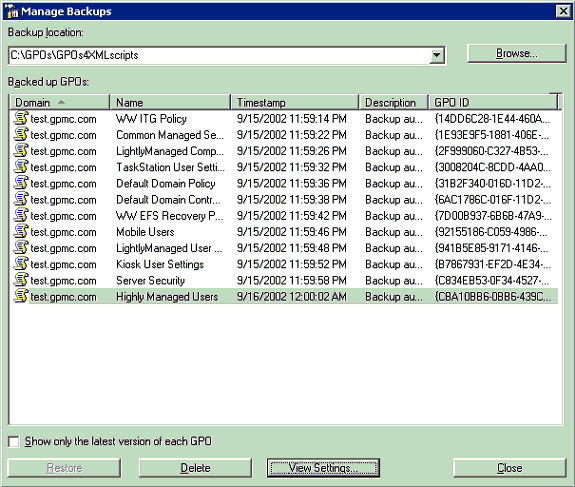Click the Browse... button
Image resolution: width=575 pixels, height=487 pixels.
(517, 54)
